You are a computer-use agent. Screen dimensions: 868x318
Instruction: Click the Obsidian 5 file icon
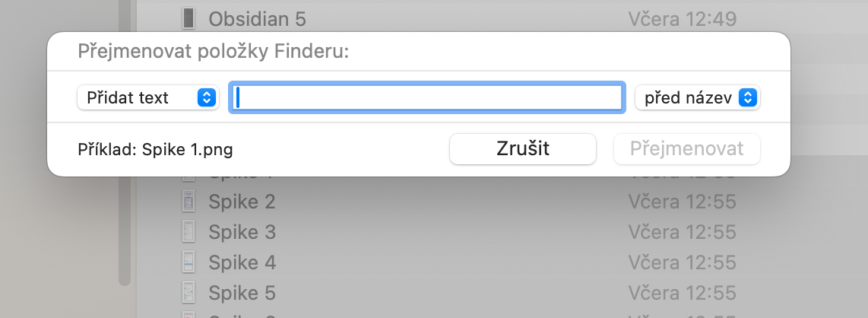point(188,18)
